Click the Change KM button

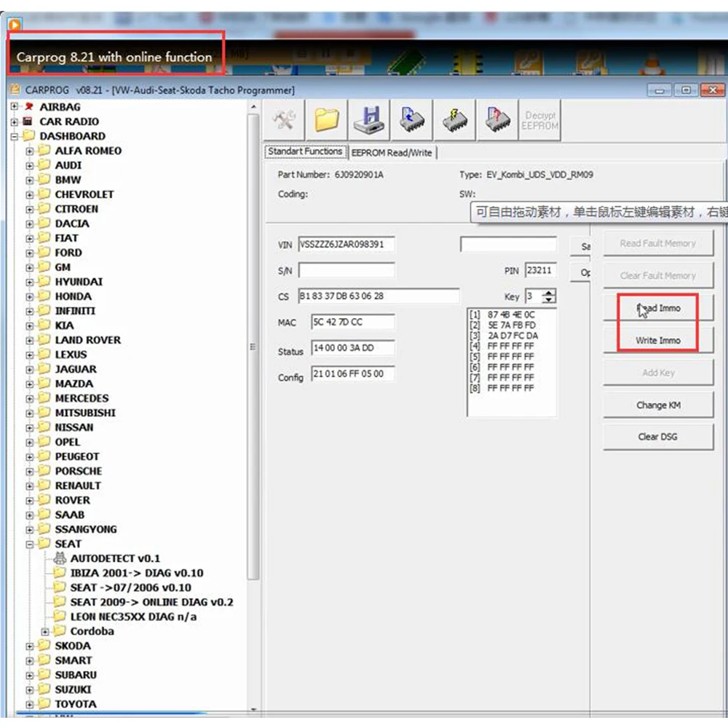coord(657,405)
